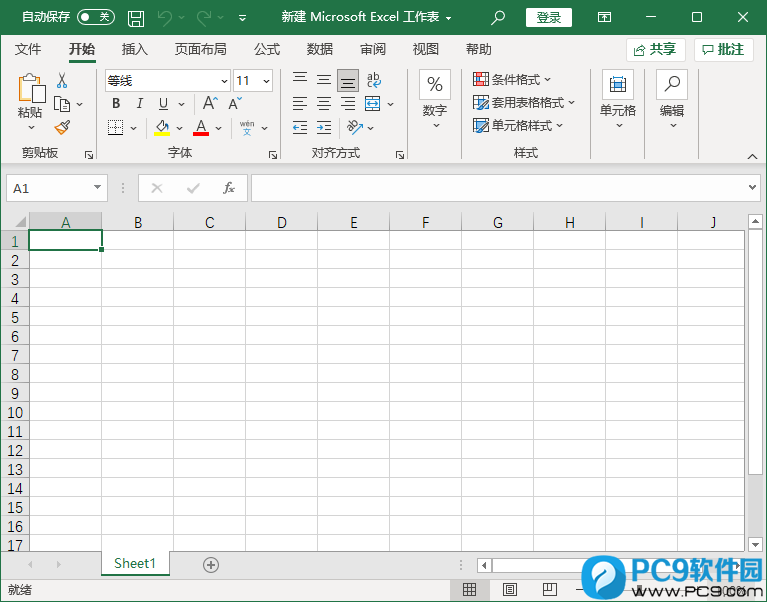Toggle Italic formatting
The image size is (767, 602).
coord(140,104)
